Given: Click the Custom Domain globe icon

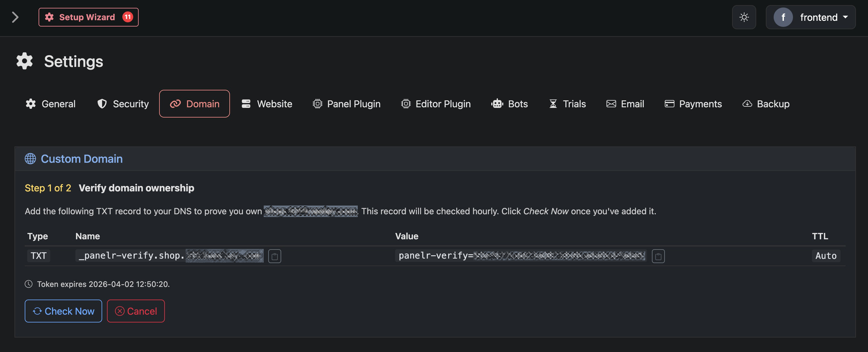Looking at the screenshot, I should tap(30, 159).
